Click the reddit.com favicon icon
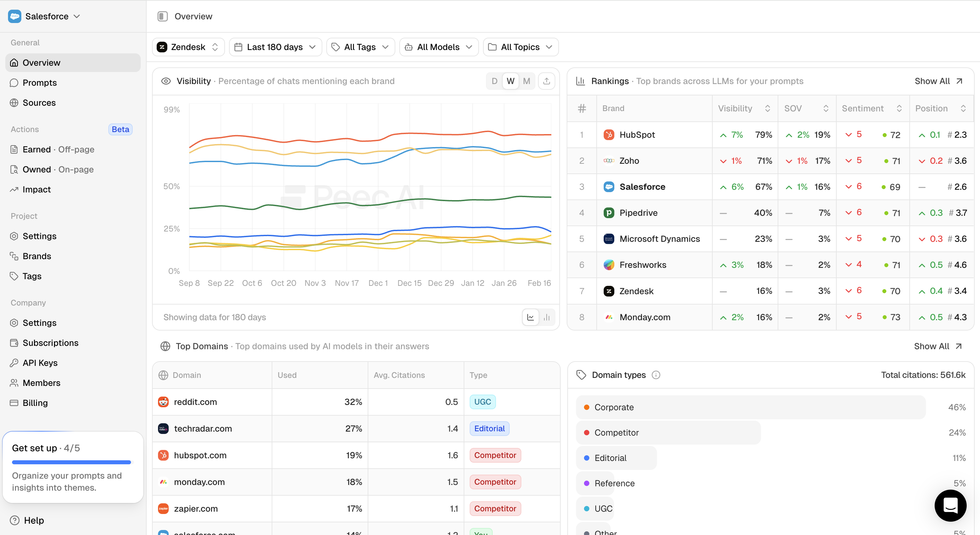This screenshot has height=535, width=980. coord(163,402)
